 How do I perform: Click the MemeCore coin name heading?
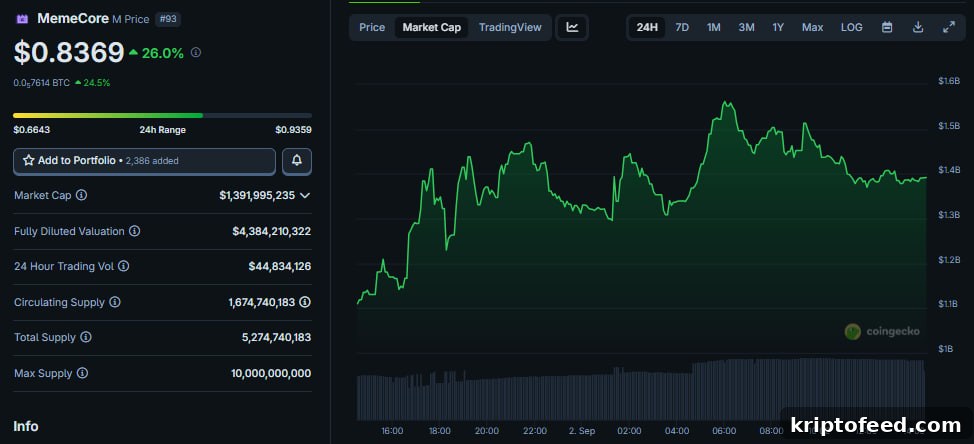73,19
